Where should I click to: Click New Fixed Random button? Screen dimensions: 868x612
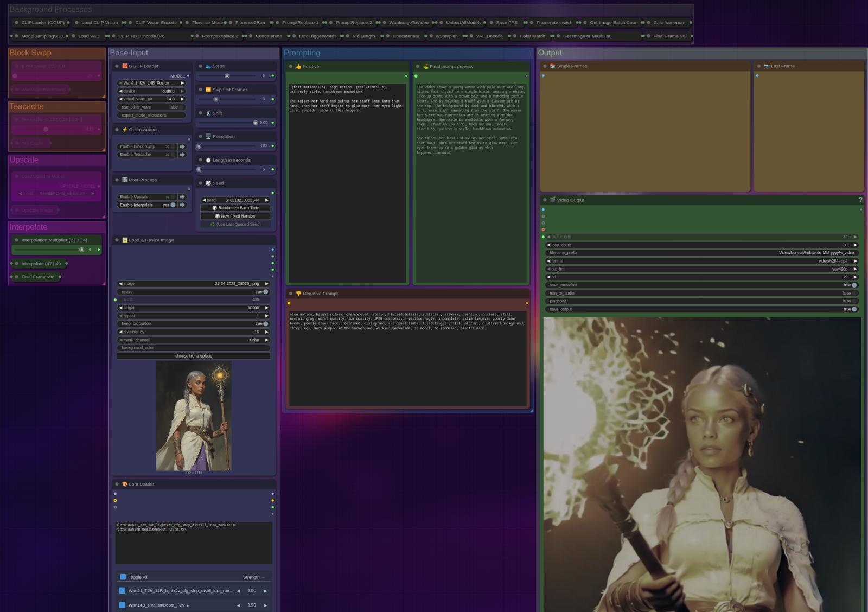(x=235, y=216)
